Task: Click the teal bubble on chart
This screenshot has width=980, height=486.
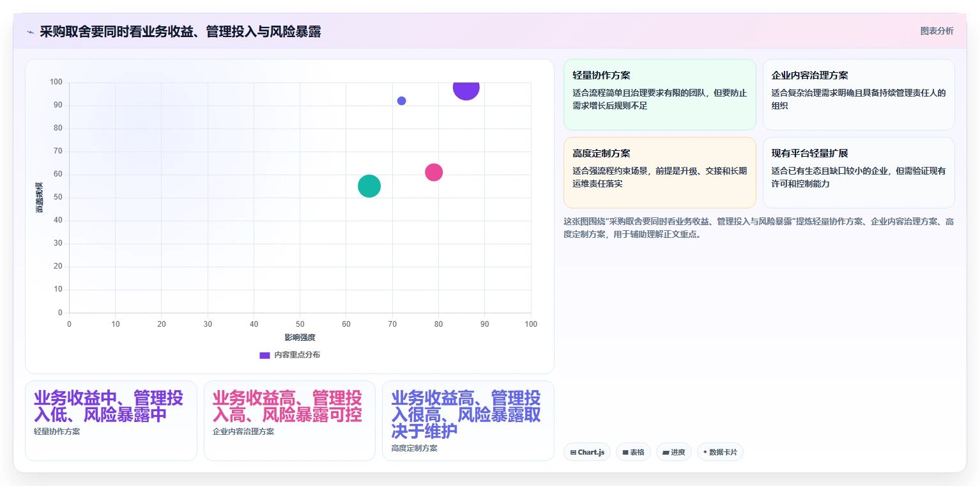Action: point(369,186)
